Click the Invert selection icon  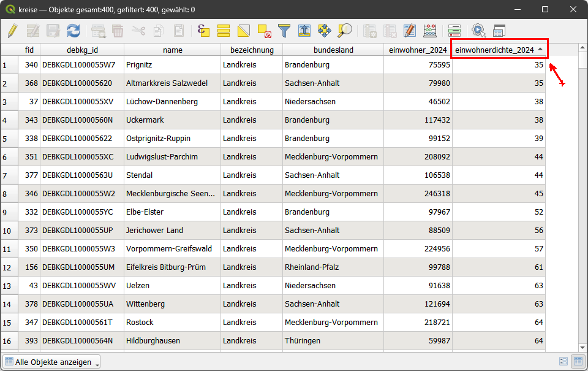(244, 30)
